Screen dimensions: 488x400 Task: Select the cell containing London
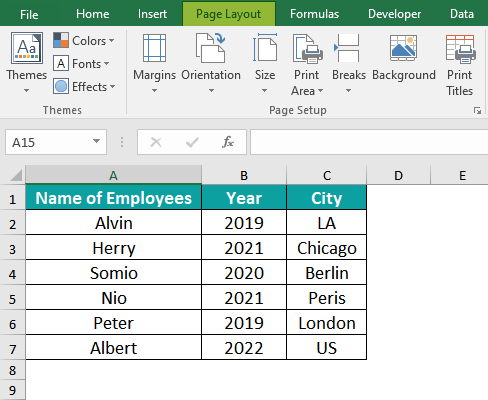[x=327, y=323]
